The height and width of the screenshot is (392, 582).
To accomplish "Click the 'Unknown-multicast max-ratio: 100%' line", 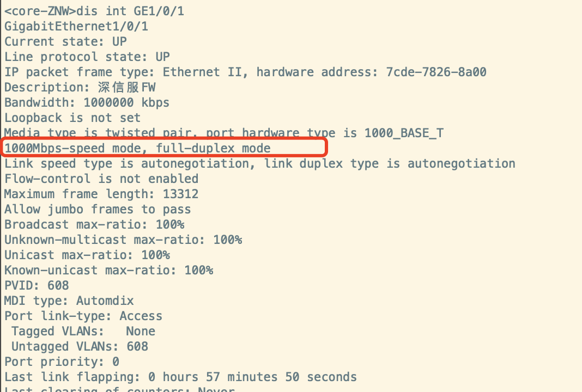I will pyautogui.click(x=123, y=240).
